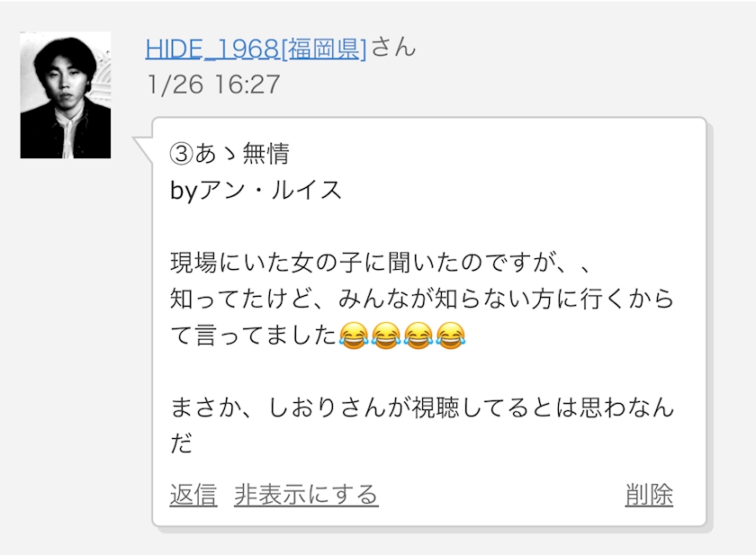Click the first laughing-crying emoji
Screen dimensions: 756x555
click(x=354, y=336)
